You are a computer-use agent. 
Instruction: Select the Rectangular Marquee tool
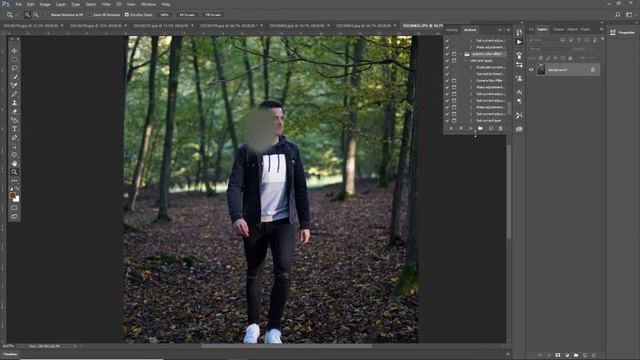click(x=14, y=59)
